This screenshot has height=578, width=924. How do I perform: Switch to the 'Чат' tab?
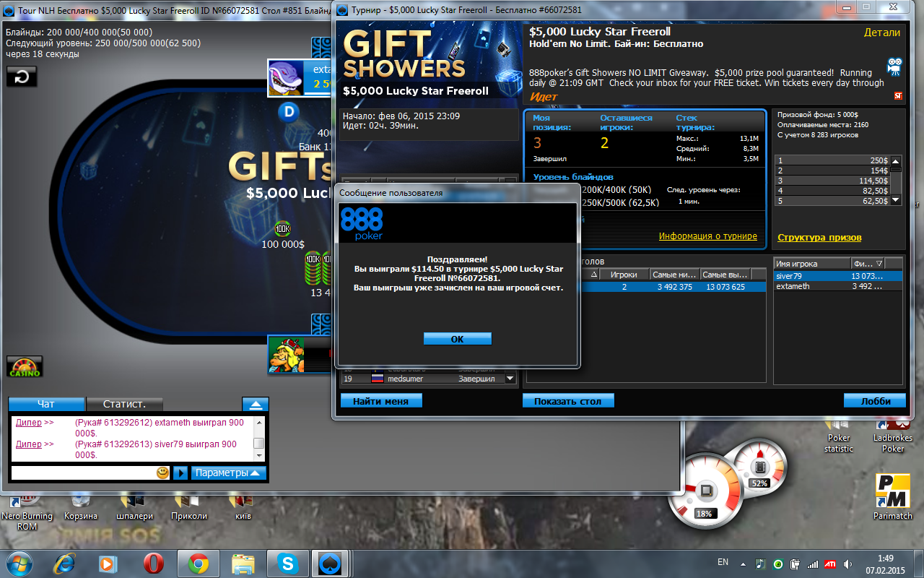(46, 404)
